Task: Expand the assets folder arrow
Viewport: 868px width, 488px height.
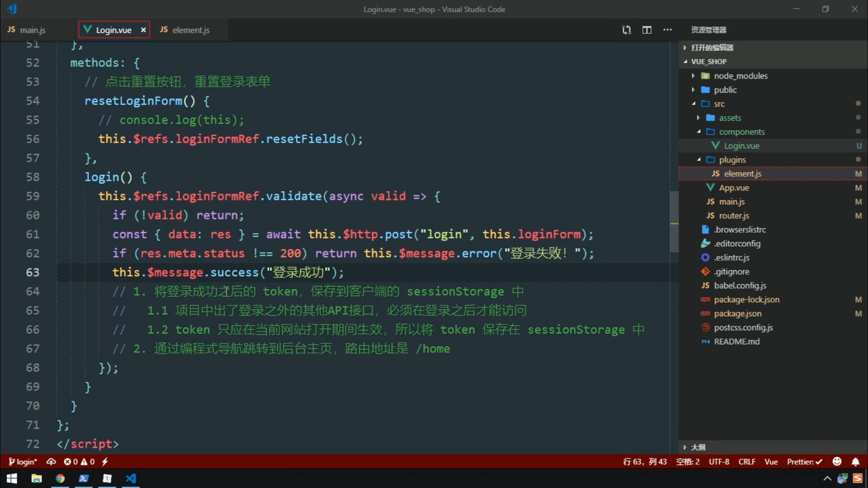Action: [x=698, y=118]
